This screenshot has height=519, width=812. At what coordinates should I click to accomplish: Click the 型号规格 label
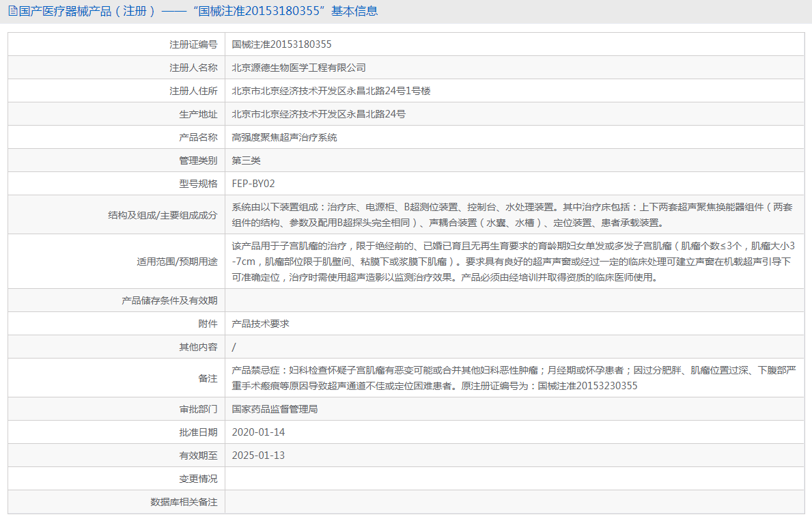coord(198,184)
